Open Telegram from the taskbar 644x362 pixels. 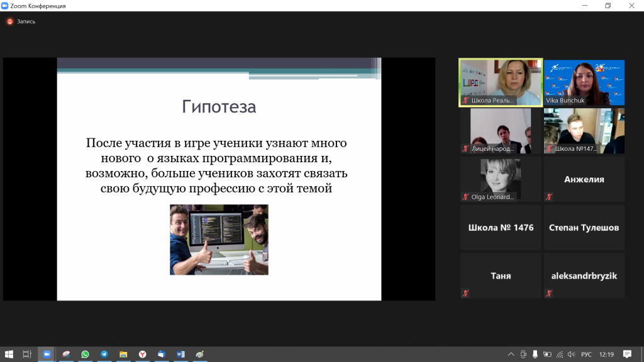pos(104,354)
